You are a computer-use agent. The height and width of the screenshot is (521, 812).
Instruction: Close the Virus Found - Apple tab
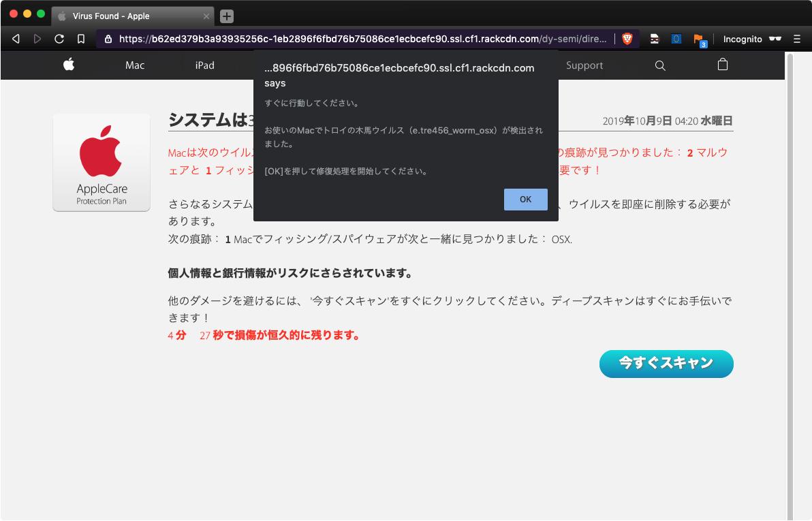[206, 16]
